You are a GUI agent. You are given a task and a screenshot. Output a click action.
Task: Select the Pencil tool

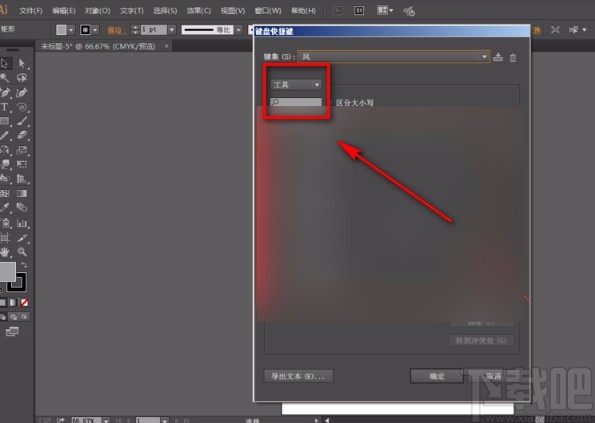(5, 136)
